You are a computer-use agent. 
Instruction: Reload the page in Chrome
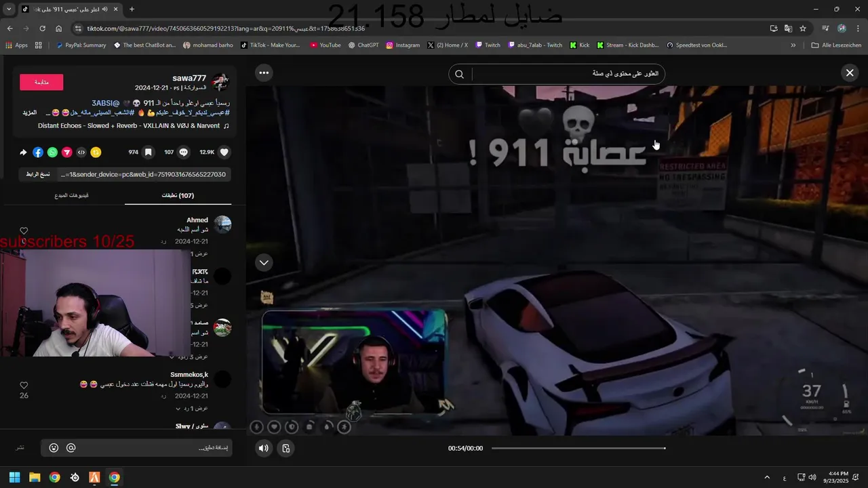tap(42, 28)
